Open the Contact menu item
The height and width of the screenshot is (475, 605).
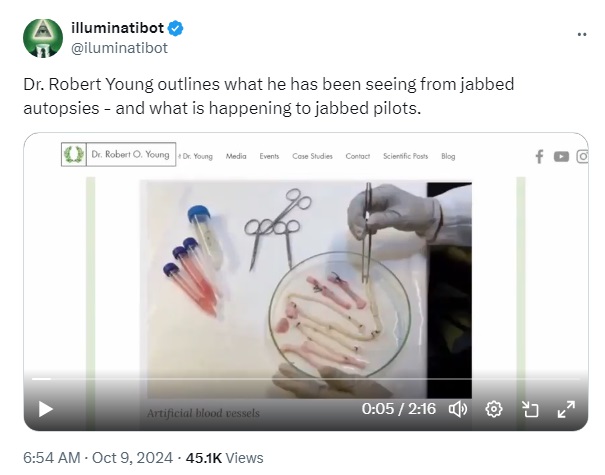(357, 156)
